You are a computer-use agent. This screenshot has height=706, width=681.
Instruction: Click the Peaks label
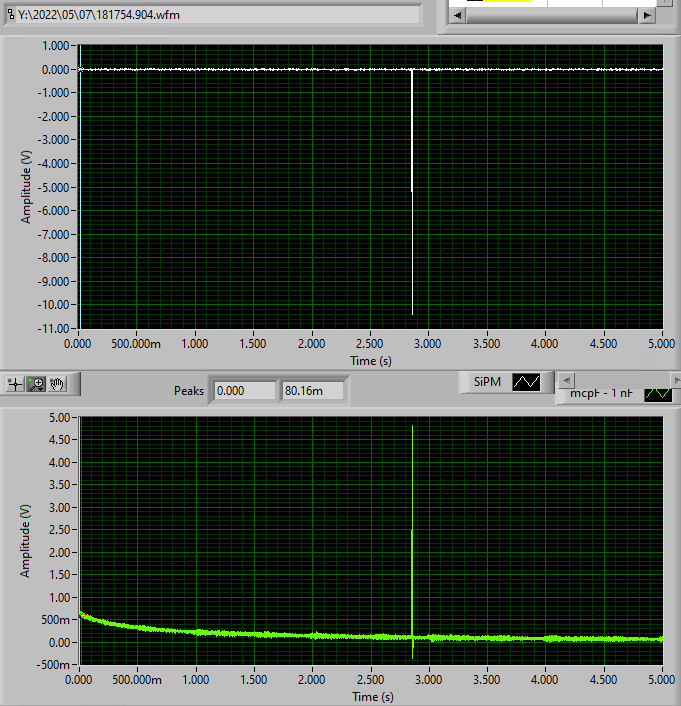pyautogui.click(x=189, y=390)
